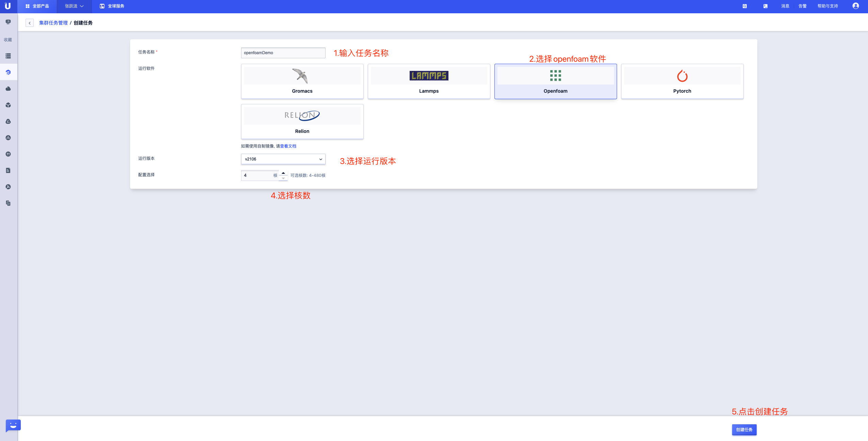The width and height of the screenshot is (868, 441).
Task: Open the triangle storage icon in sidebar
Action: tap(8, 121)
